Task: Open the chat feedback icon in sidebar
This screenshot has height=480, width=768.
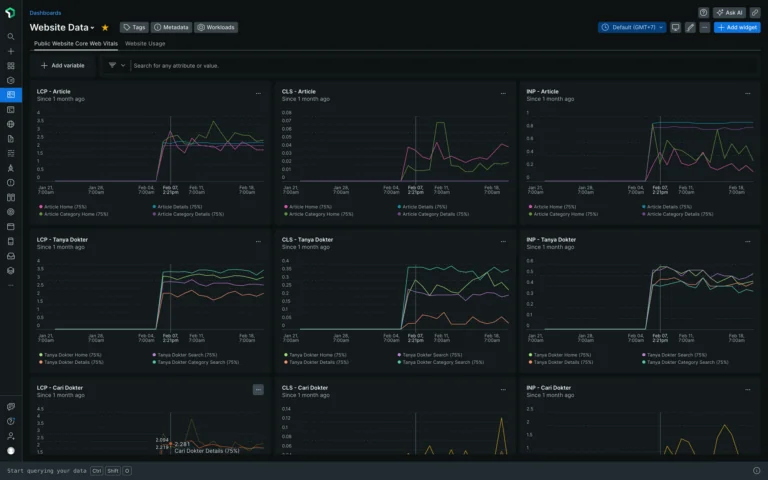Action: [x=11, y=407]
